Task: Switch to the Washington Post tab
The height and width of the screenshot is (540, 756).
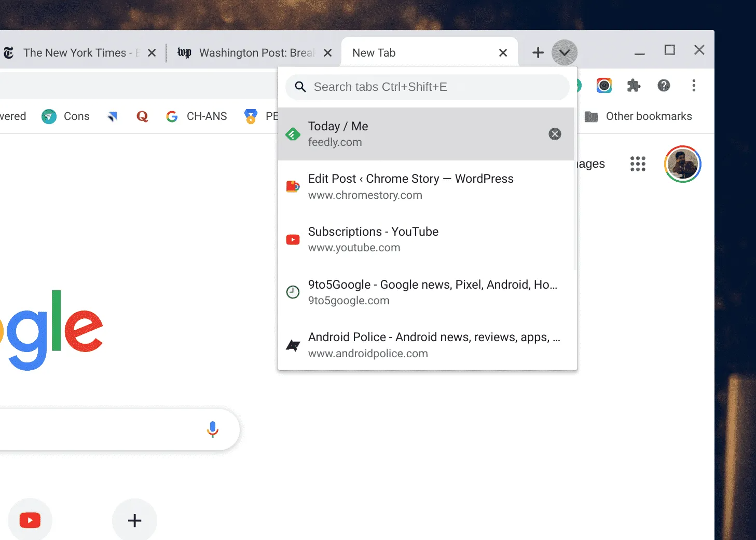Action: click(254, 52)
